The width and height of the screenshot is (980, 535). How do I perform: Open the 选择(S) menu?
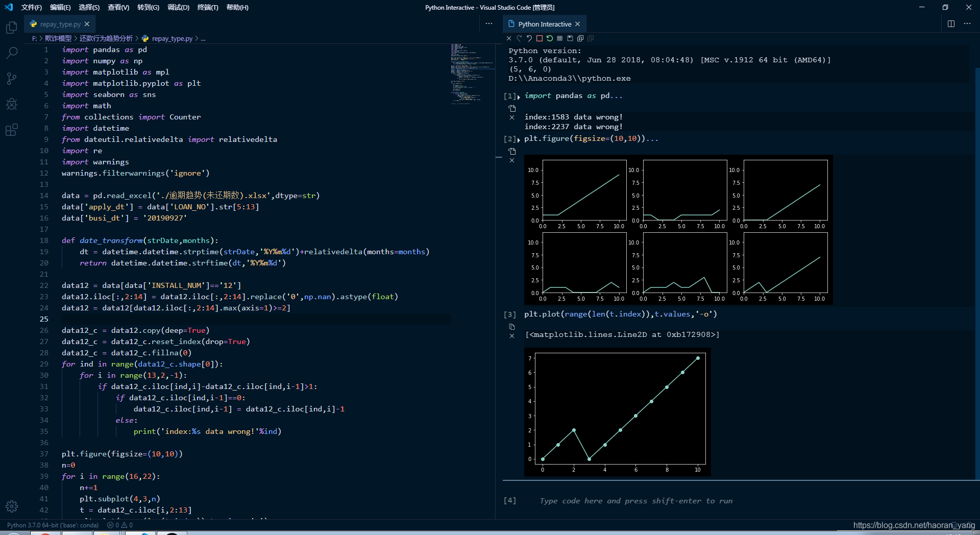pyautogui.click(x=89, y=7)
